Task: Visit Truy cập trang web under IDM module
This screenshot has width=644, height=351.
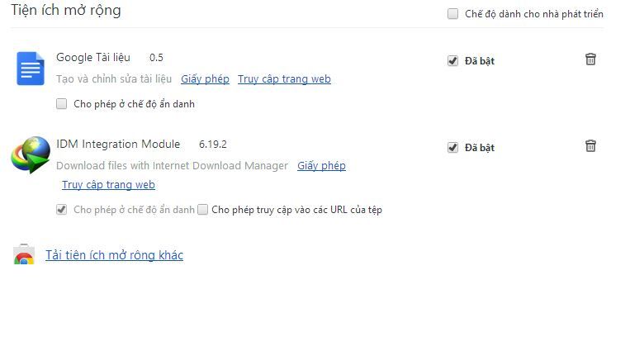Action: pos(108,185)
